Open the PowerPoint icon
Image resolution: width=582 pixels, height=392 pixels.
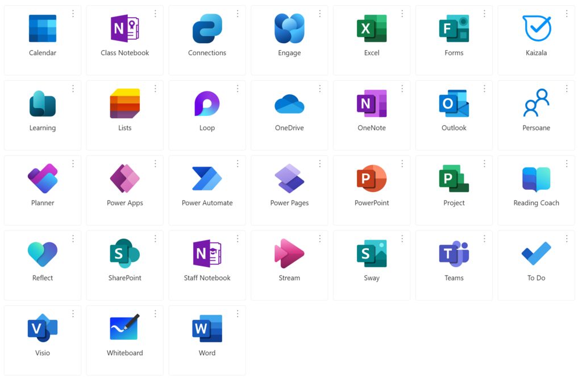point(372,178)
